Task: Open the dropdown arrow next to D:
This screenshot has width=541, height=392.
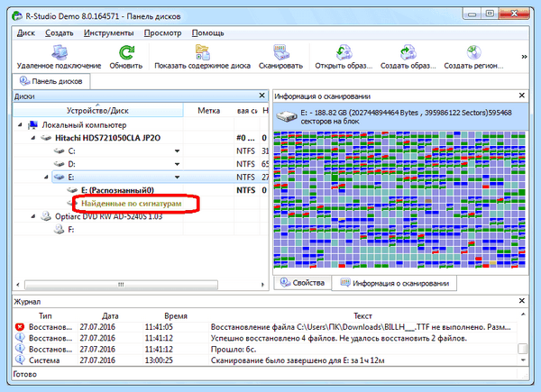Action: point(177,164)
